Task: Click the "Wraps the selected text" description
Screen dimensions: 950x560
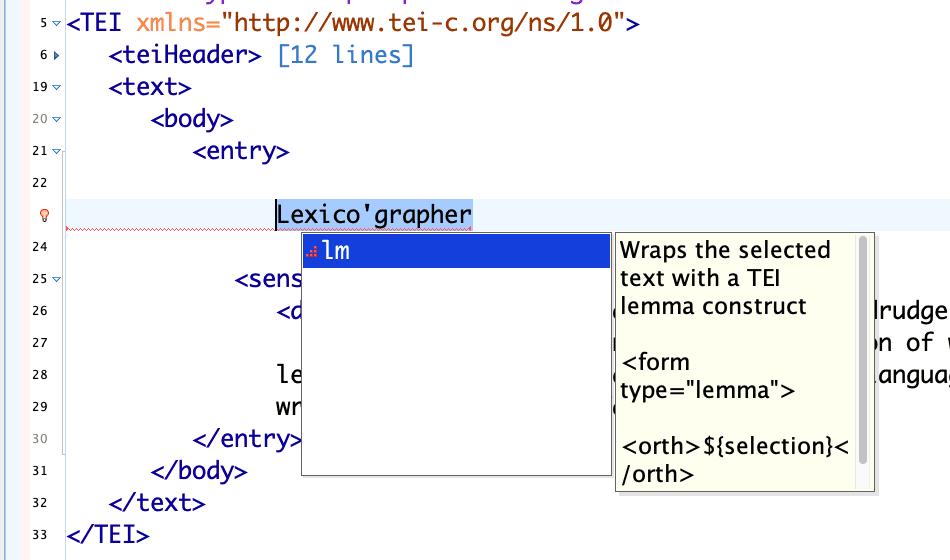Action: (725, 278)
